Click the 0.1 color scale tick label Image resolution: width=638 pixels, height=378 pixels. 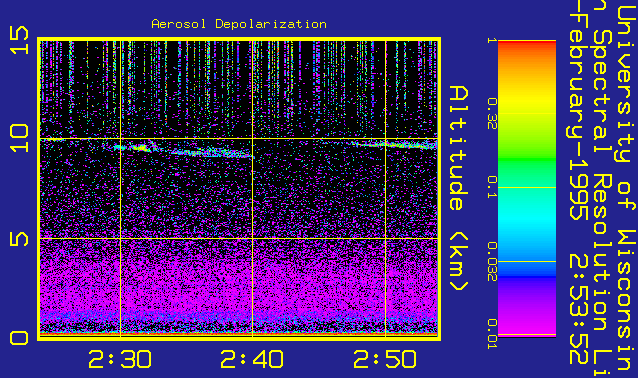(x=492, y=187)
